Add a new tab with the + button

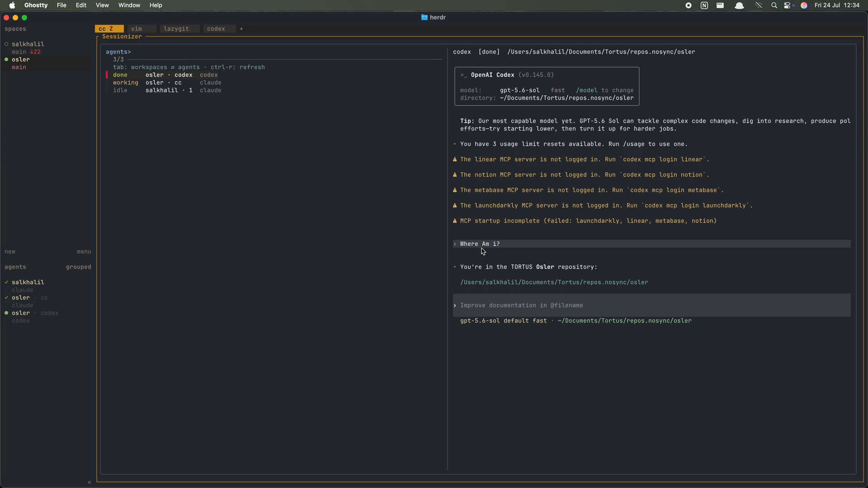point(241,28)
